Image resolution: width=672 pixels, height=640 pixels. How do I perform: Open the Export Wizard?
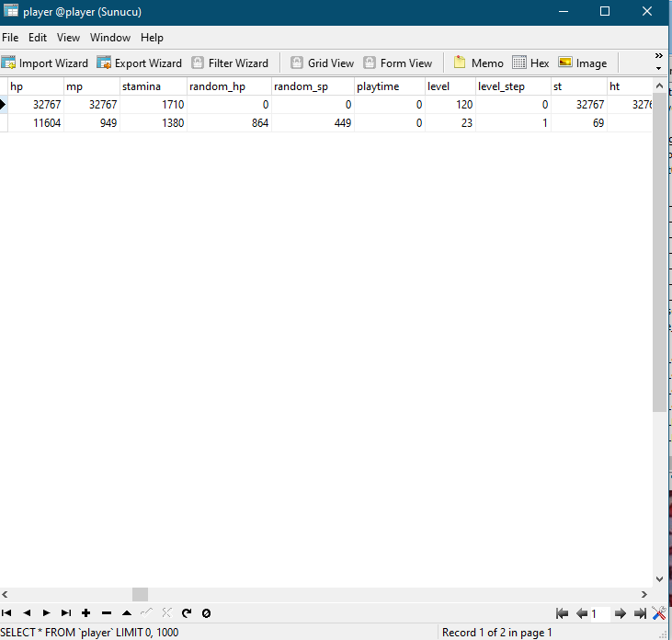(140, 63)
